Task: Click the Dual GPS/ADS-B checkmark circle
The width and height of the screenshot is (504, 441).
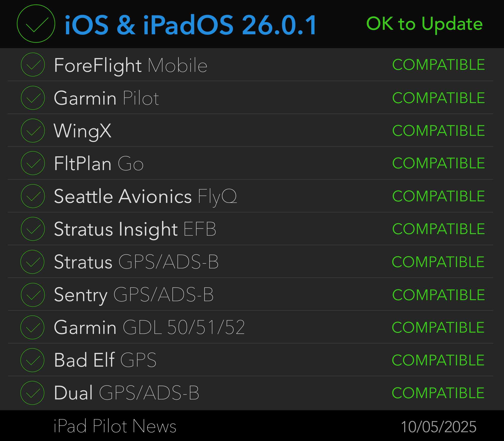Action: [x=33, y=393]
